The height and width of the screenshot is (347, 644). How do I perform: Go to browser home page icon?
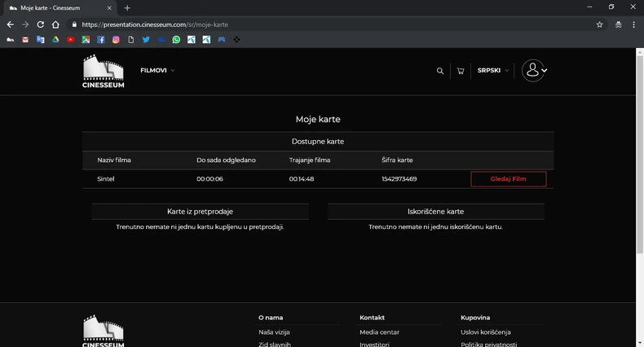pos(55,24)
